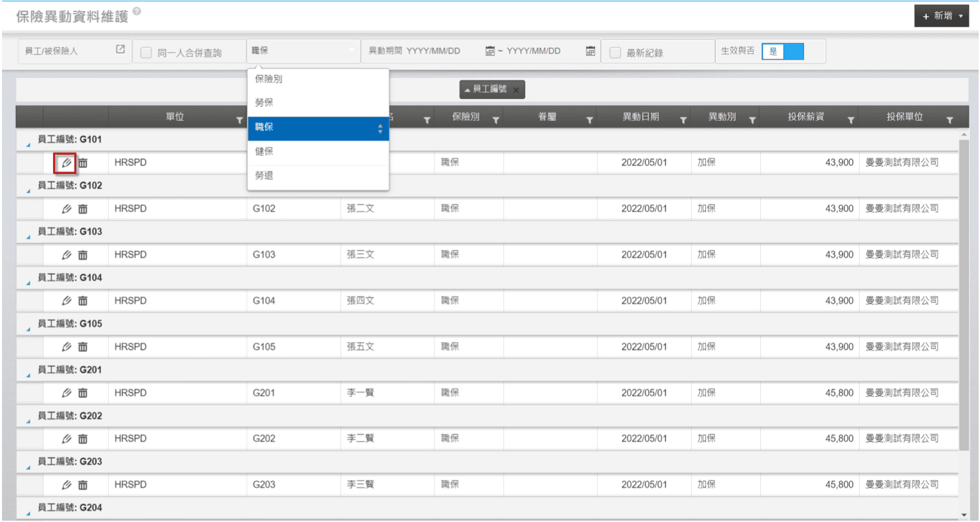Remove the 員工編號 grouping chip
The width and height of the screenshot is (980, 522).
pos(516,90)
